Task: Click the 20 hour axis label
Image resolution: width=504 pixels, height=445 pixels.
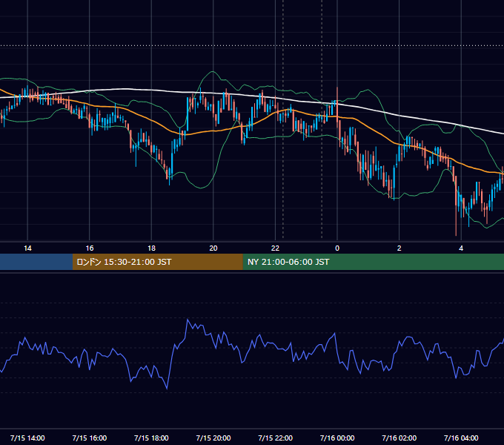Action: [x=213, y=248]
